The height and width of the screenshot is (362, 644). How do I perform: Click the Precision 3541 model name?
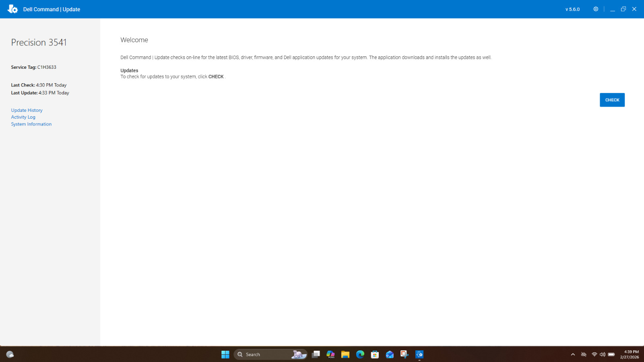pos(39,42)
